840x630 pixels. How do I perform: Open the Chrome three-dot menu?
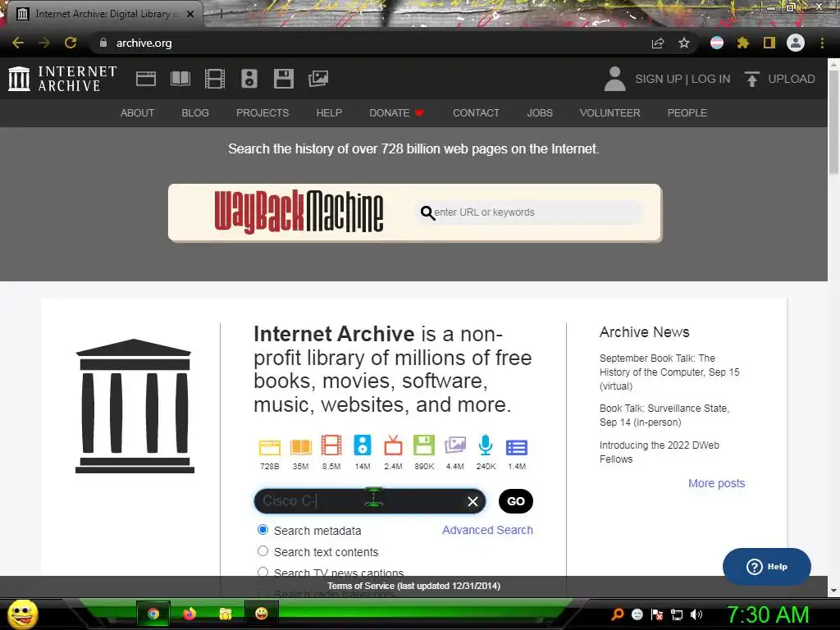(x=822, y=43)
